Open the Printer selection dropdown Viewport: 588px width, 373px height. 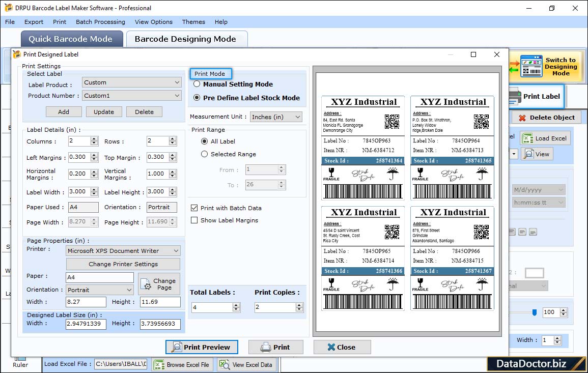(123, 251)
